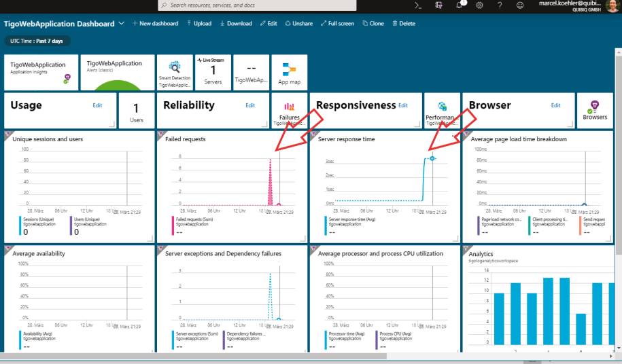Image resolution: width=622 pixels, height=364 pixels.
Task: Click Failed requests chart title
Action: click(x=186, y=139)
